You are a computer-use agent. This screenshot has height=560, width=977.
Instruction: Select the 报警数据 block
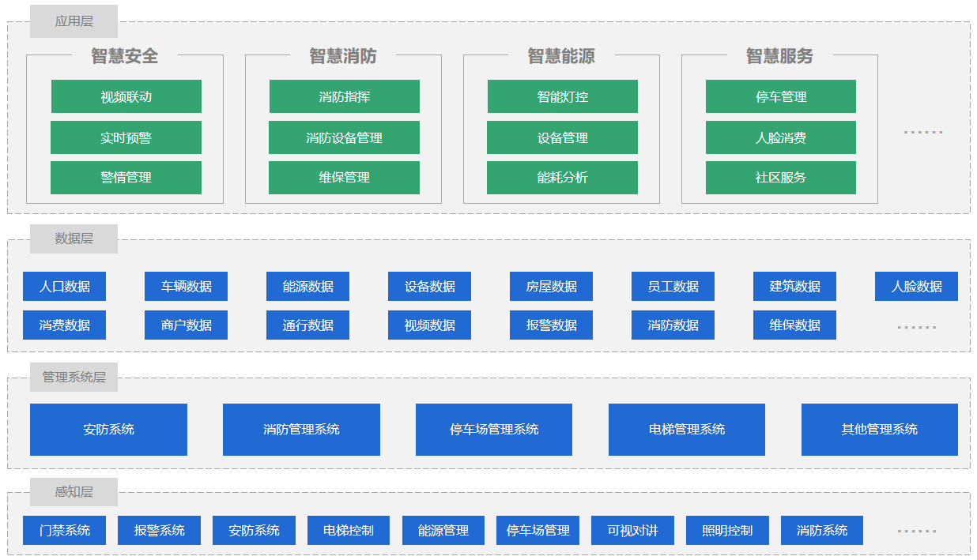551,325
